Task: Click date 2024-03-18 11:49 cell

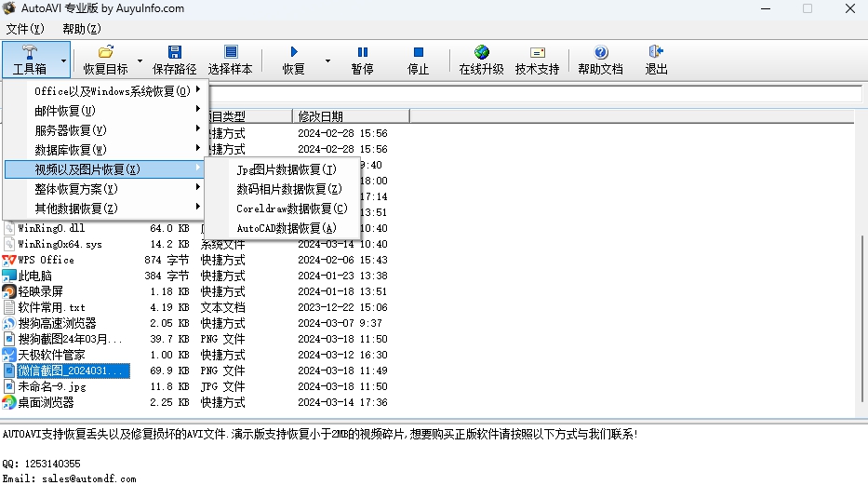Action: coord(342,370)
